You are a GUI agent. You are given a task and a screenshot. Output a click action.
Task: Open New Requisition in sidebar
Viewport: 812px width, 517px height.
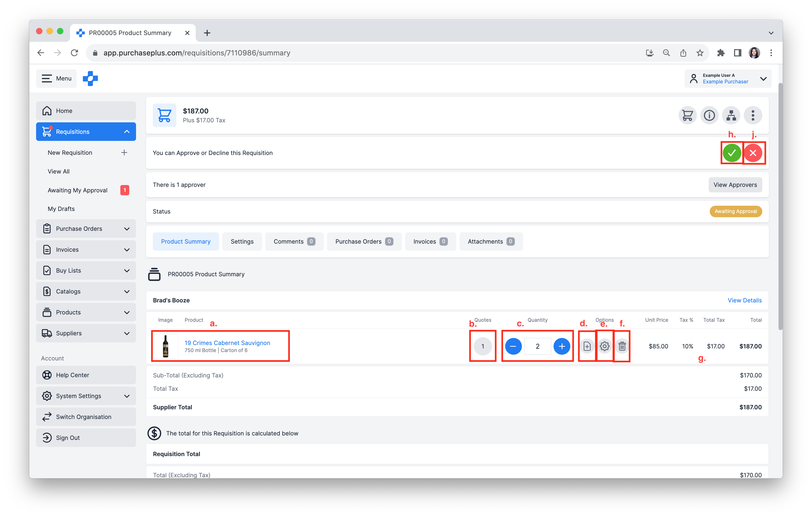[70, 153]
